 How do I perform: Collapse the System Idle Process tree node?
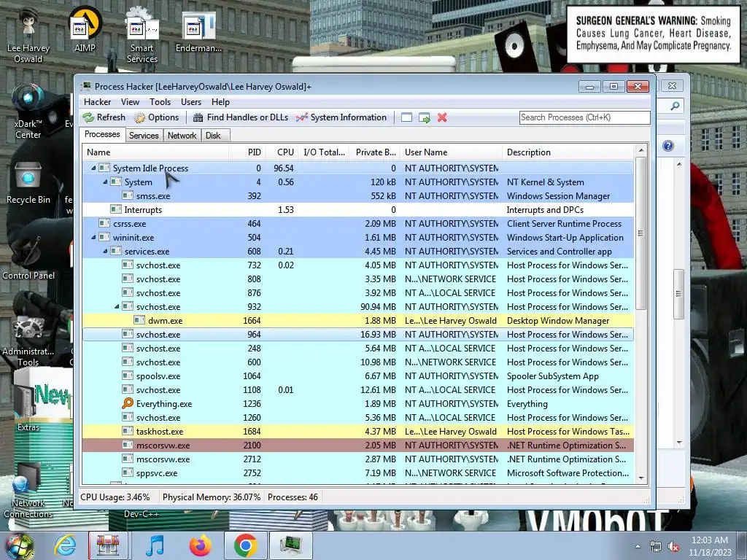click(x=93, y=168)
